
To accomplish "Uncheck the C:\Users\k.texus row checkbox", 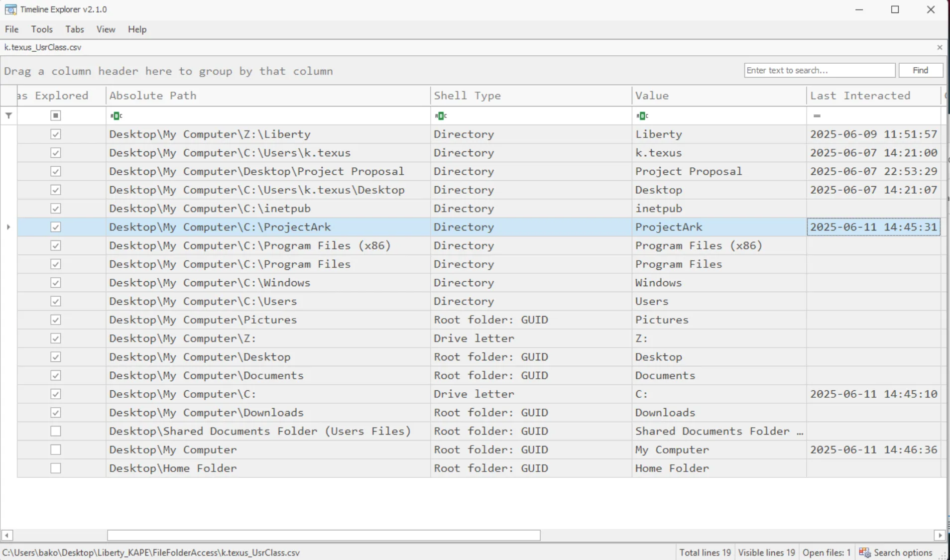I will pyautogui.click(x=56, y=153).
